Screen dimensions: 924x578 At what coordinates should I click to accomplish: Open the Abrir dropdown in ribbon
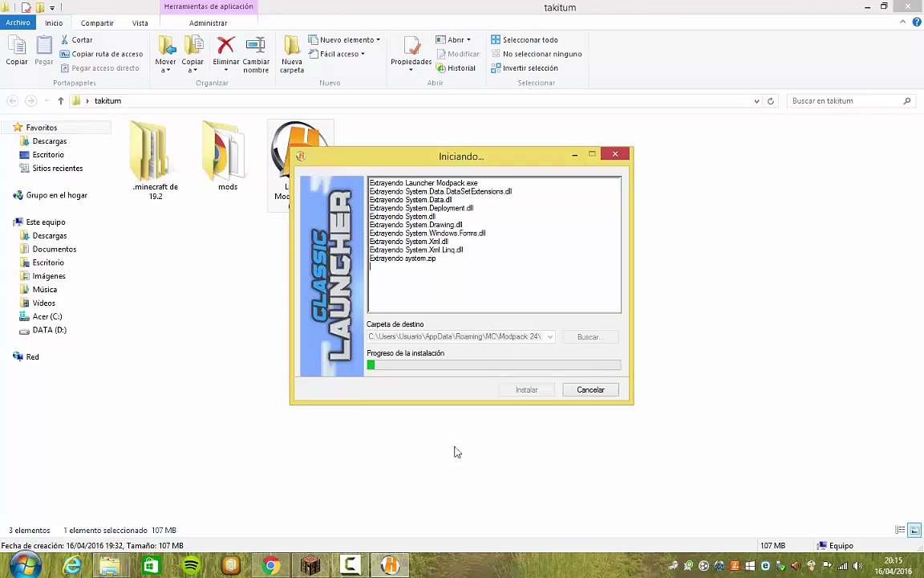pyautogui.click(x=453, y=39)
